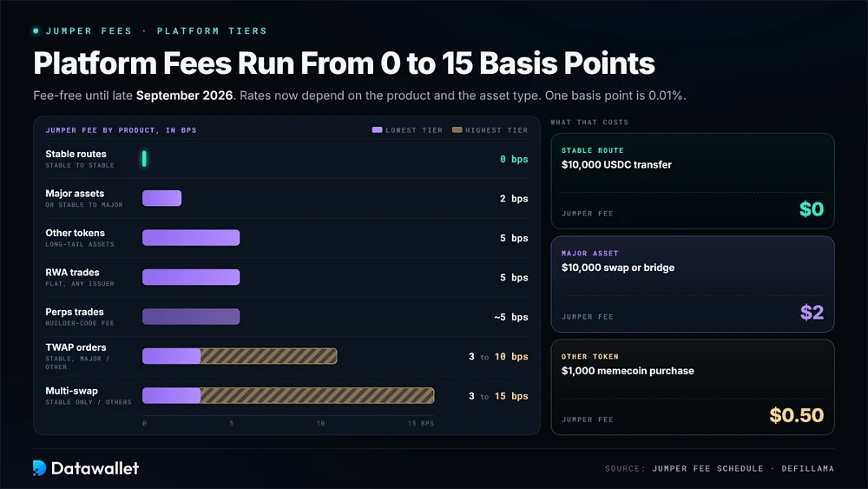Click the main title 'Platform Fees Run From 0 to 15 Basis Points'

(x=344, y=63)
